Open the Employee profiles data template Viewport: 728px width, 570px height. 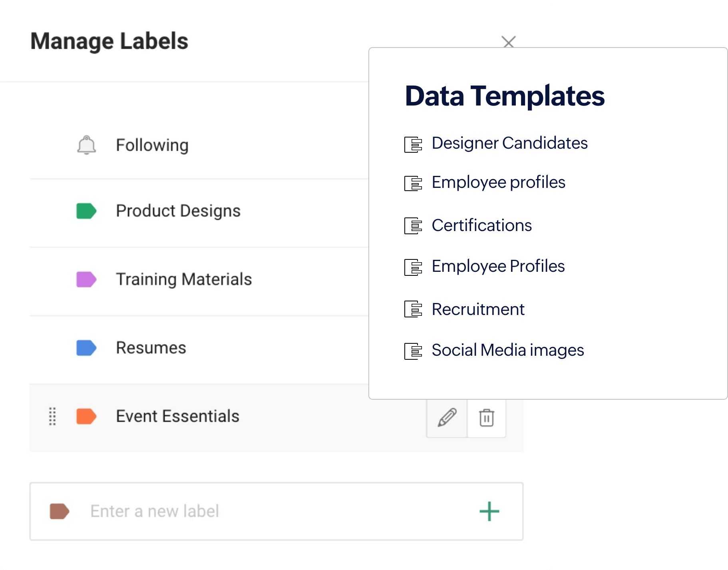tap(498, 182)
